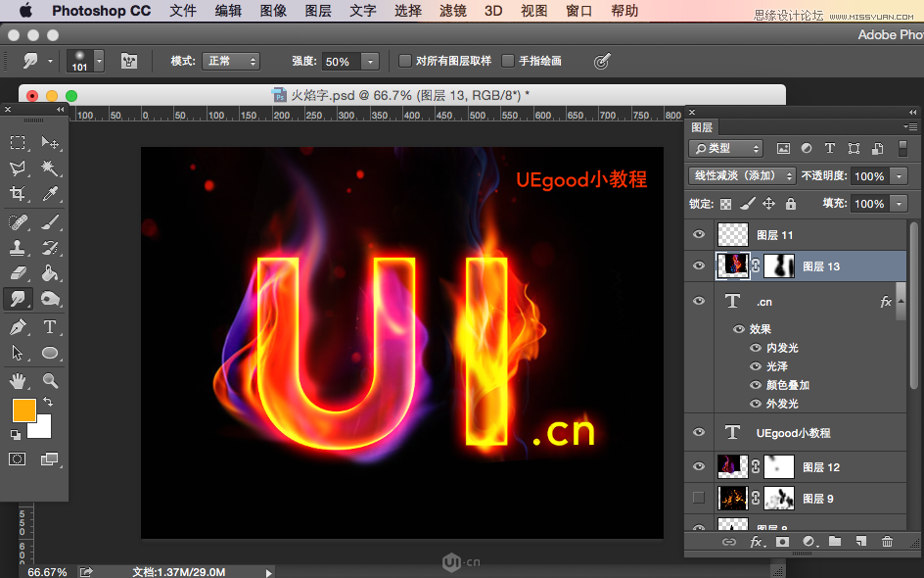924x578 pixels.
Task: Select the Ellipse shape tool
Action: (x=50, y=353)
